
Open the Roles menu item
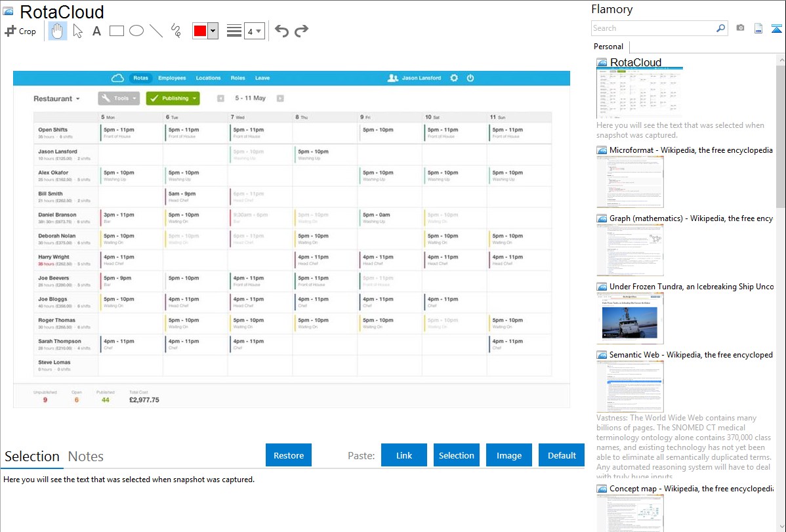(x=238, y=78)
